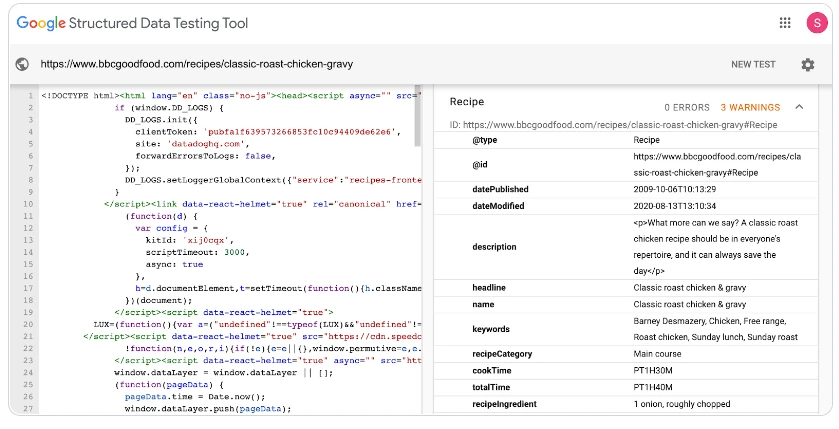Image resolution: width=839 pixels, height=429 pixels.
Task: Click the clientToken code line
Action: 268,132
